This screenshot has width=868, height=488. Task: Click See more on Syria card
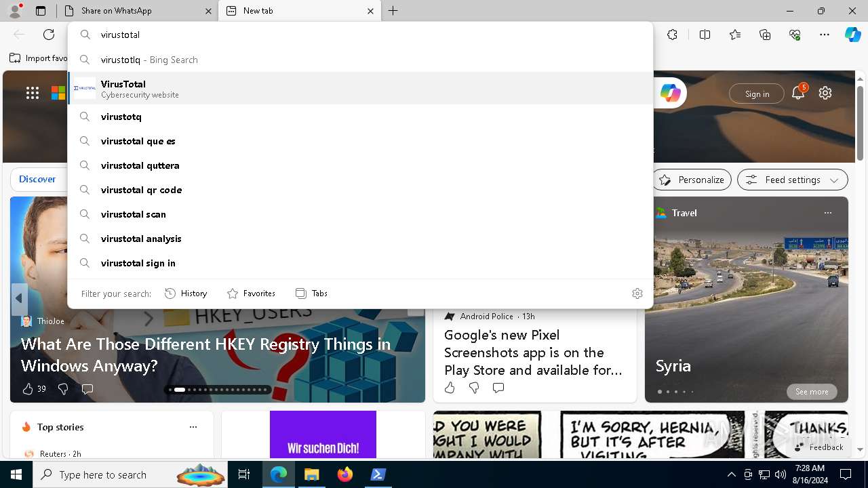coord(812,392)
